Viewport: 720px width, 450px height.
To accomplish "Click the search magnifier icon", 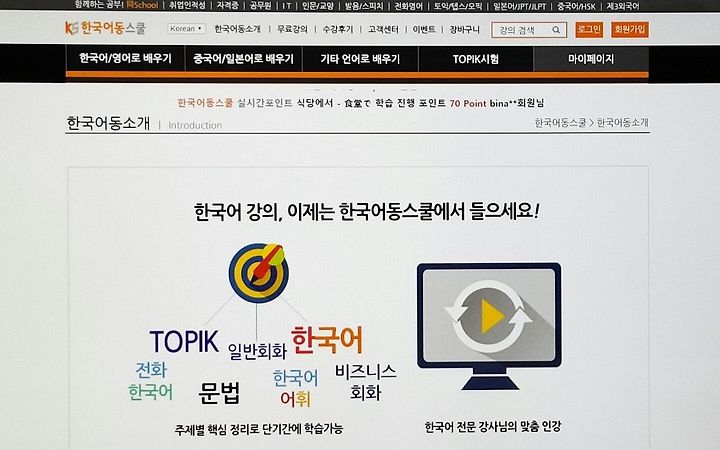I will coord(556,30).
